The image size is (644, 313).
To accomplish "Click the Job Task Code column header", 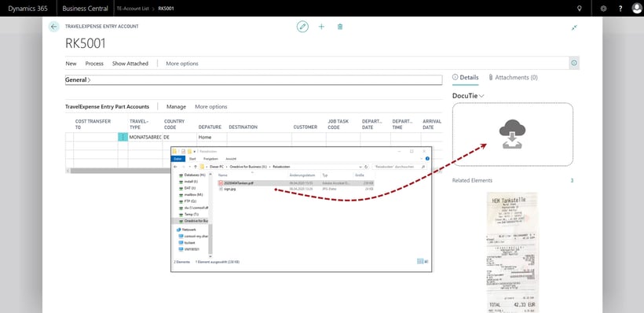I will tap(338, 124).
